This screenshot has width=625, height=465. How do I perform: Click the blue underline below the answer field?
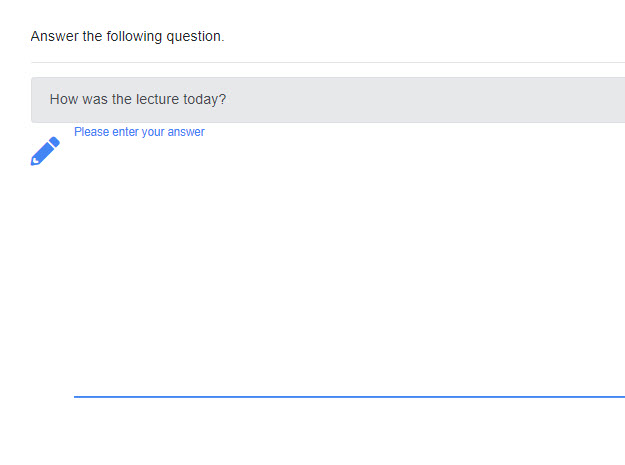click(x=349, y=397)
